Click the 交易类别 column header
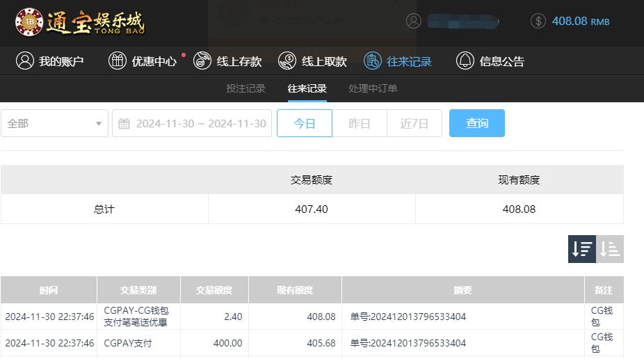The image size is (644, 359). (138, 290)
